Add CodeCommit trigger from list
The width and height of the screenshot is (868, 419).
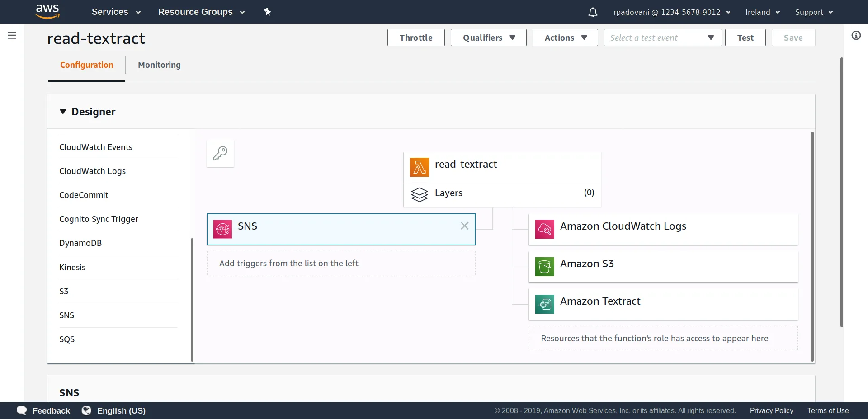tap(118, 195)
